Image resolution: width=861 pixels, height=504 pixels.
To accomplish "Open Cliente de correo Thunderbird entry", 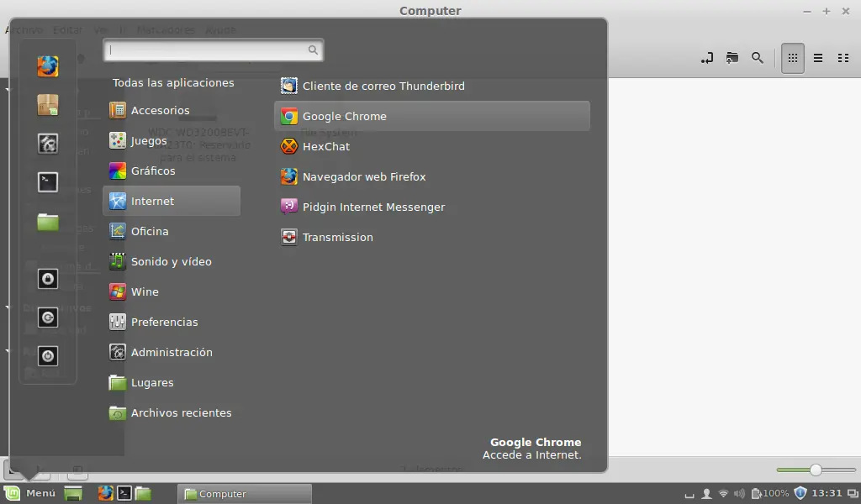I will (x=432, y=86).
